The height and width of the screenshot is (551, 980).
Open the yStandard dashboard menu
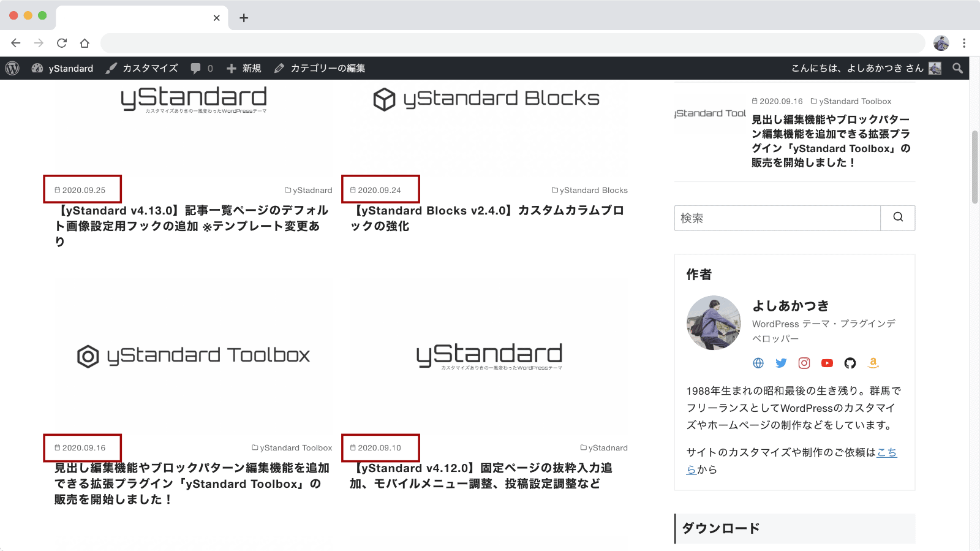coord(62,68)
